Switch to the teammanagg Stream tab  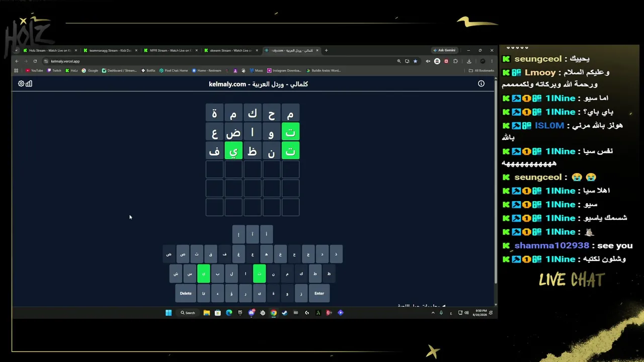110,50
